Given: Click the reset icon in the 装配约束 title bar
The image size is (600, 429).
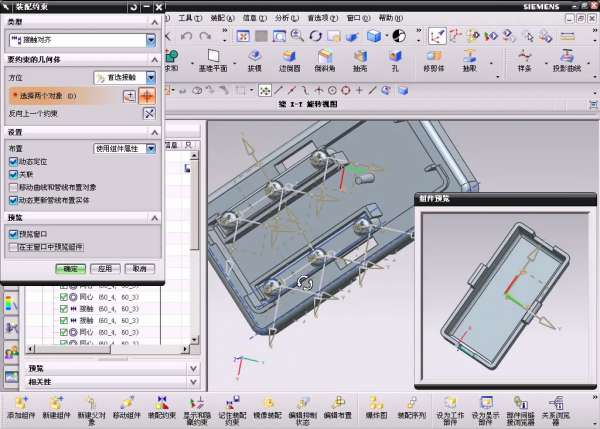Looking at the screenshot, I should 134,7.
